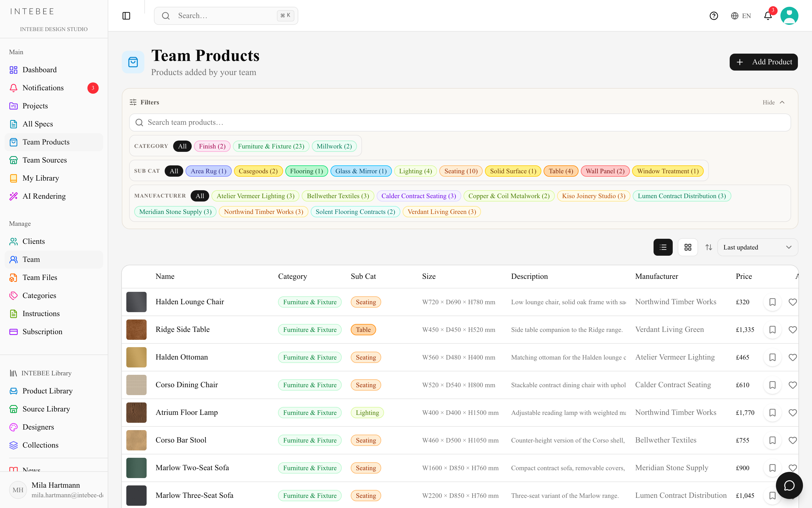The width and height of the screenshot is (812, 508).
Task: Sort by Price column header
Action: (x=743, y=276)
